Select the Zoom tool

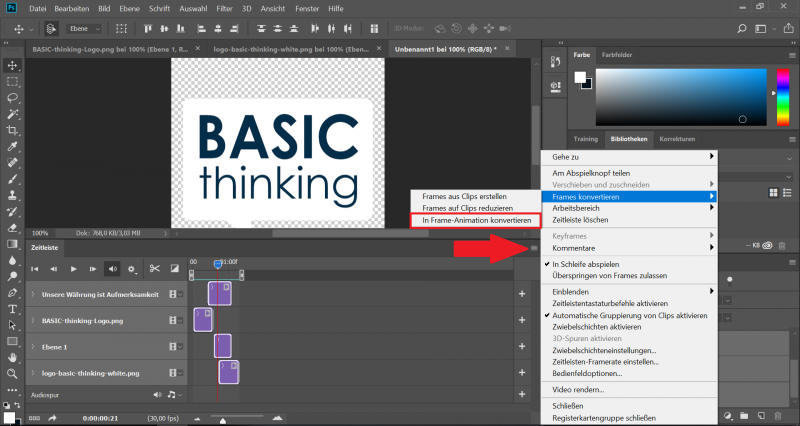point(12,374)
